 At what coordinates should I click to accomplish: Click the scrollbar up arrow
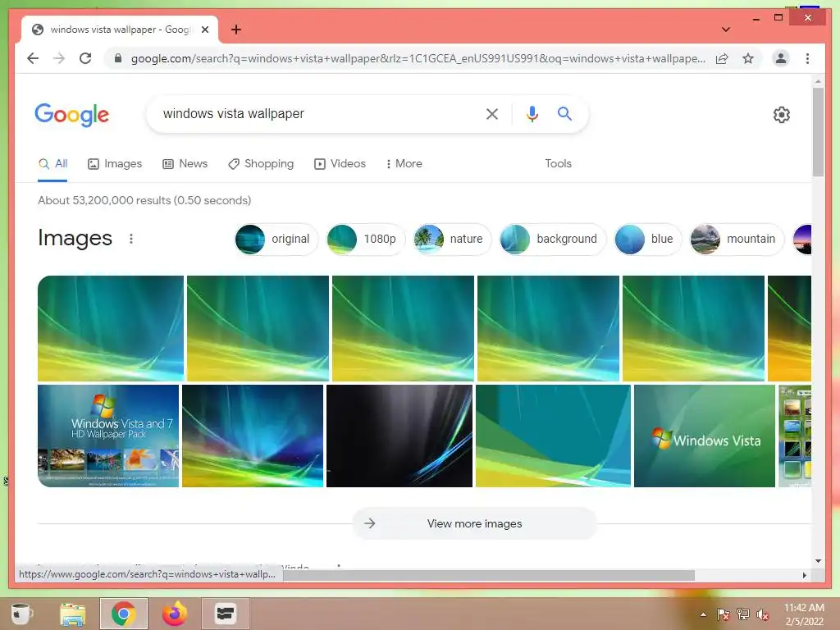click(818, 82)
